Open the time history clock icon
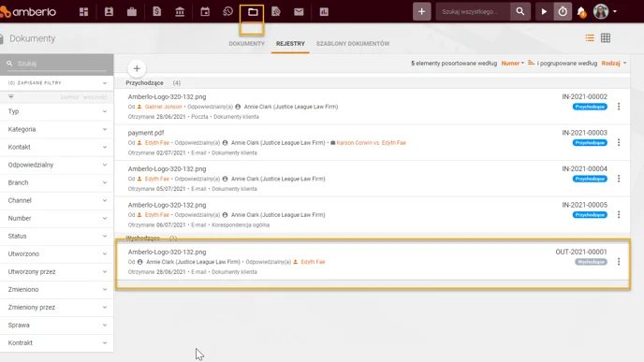 pos(228,11)
